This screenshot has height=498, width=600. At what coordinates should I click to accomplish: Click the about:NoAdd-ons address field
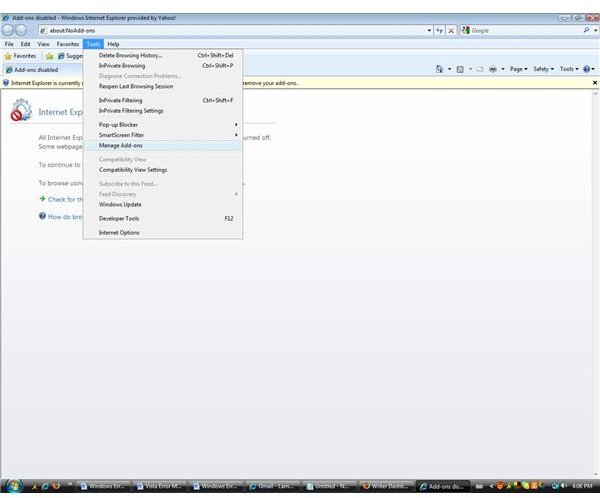(x=233, y=31)
